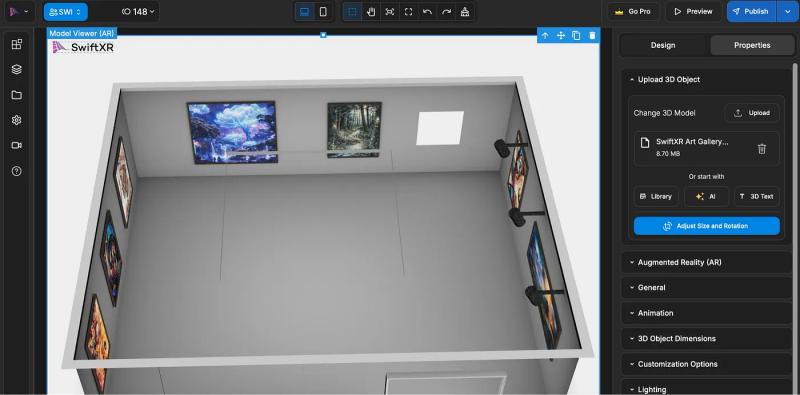Viewport: 800px width, 395px height.
Task: Select the hand pan tool
Action: 371,12
